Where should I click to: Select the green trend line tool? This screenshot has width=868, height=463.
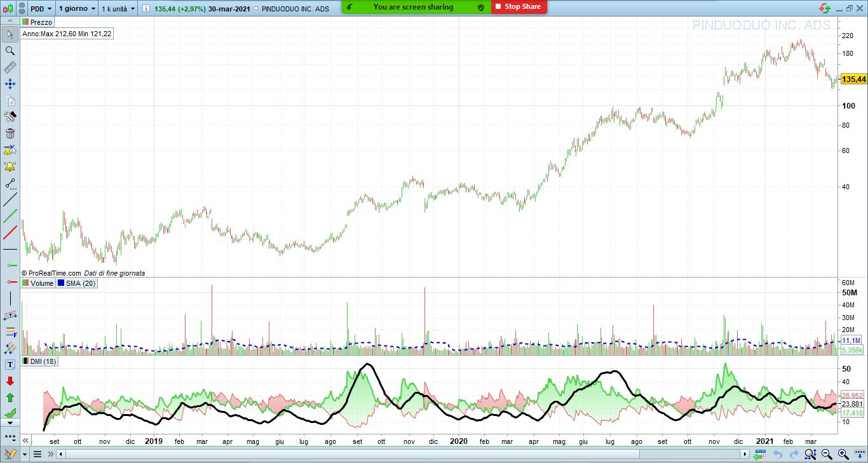10,216
